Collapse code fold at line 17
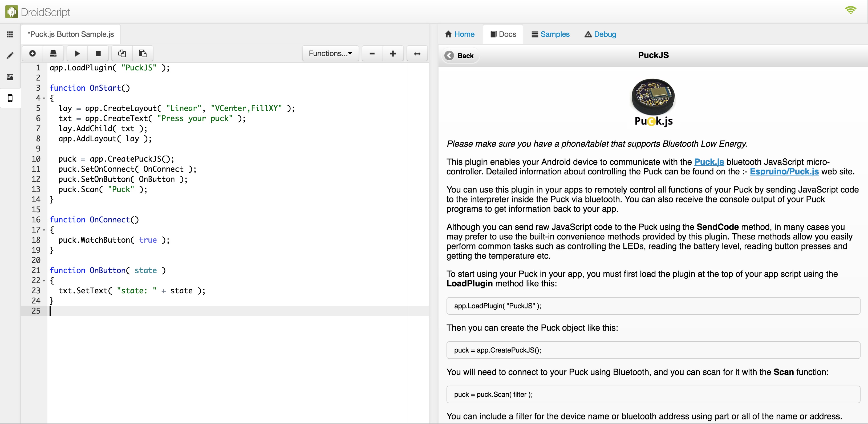This screenshot has height=424, width=868. tap(44, 230)
